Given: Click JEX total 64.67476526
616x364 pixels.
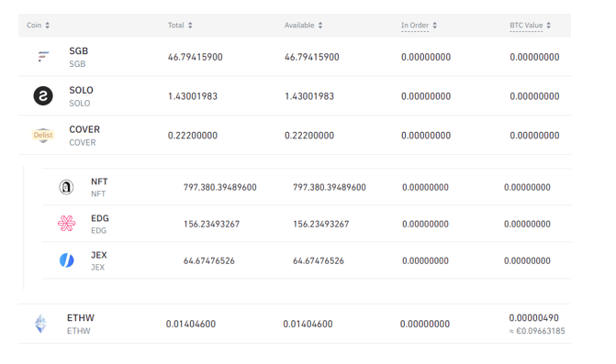Looking at the screenshot, I should pyautogui.click(x=209, y=260).
